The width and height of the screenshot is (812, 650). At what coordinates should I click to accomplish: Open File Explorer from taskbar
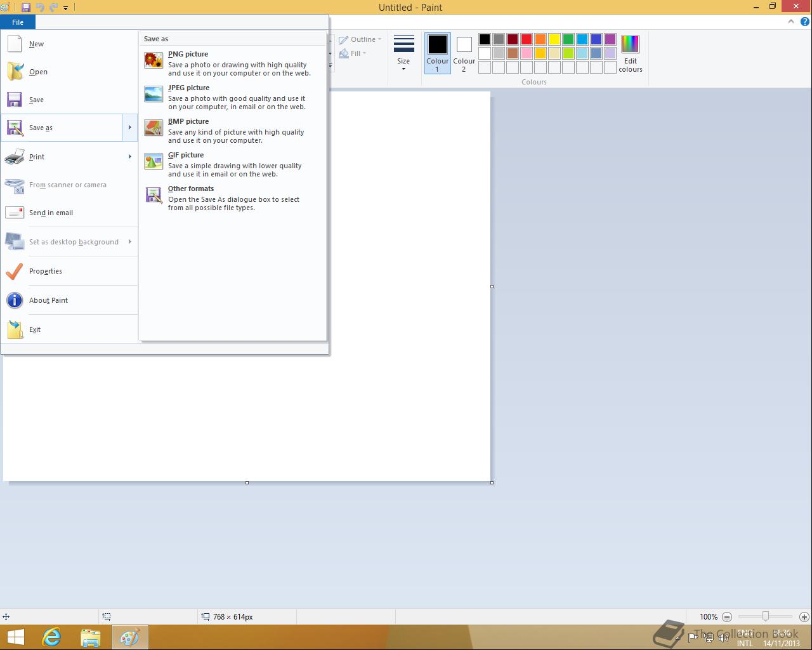91,637
